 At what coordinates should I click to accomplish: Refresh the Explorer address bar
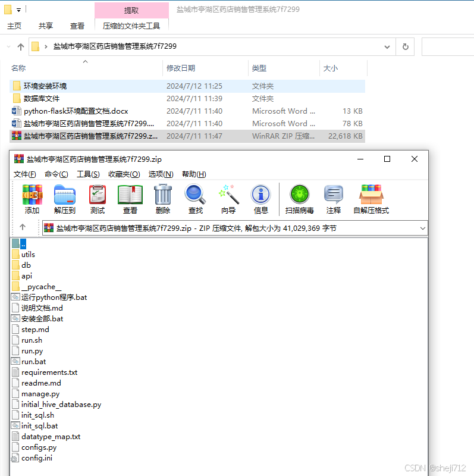(406, 47)
